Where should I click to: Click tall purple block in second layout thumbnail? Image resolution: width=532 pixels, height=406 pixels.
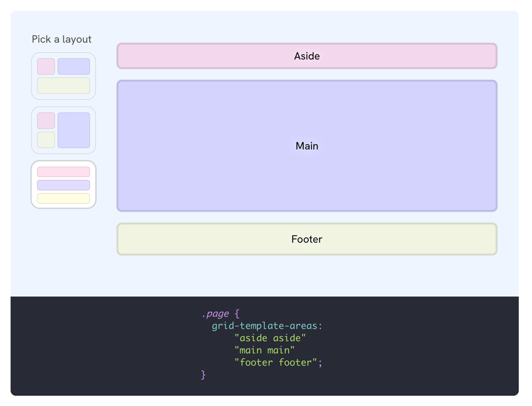tap(74, 130)
